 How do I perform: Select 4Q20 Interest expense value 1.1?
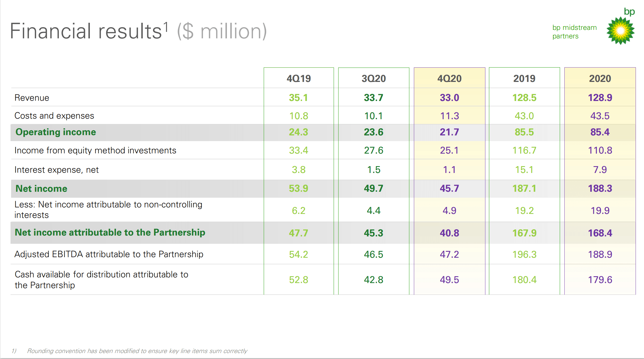(449, 170)
